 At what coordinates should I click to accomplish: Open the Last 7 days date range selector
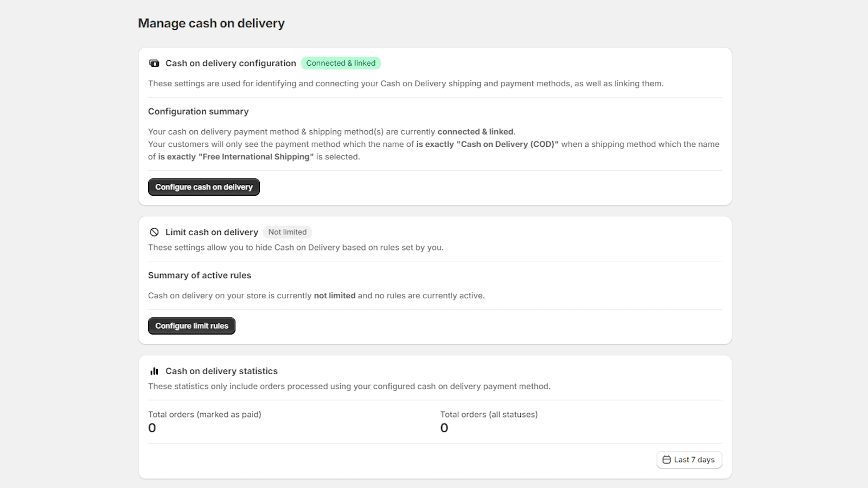(x=689, y=460)
